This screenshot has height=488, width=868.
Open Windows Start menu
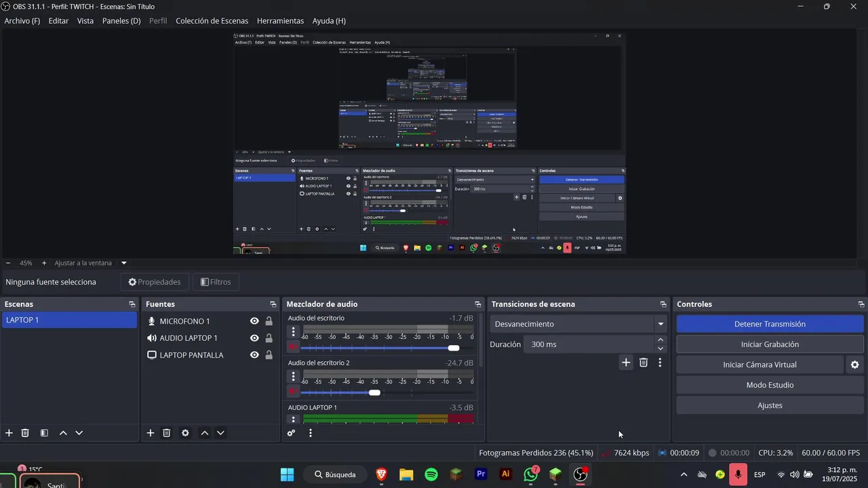pos(287,474)
